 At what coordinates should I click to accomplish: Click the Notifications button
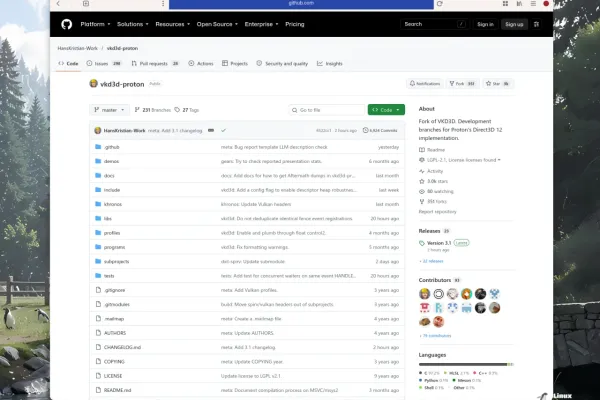(x=425, y=83)
